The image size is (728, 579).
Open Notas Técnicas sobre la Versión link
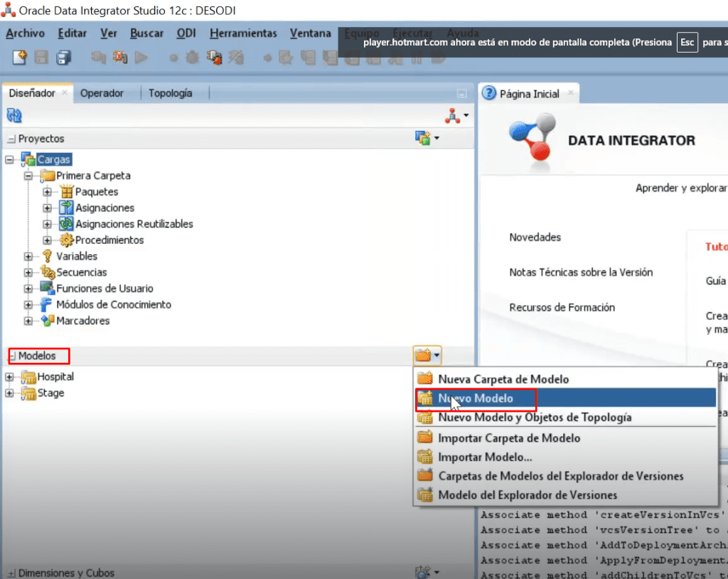(581, 272)
